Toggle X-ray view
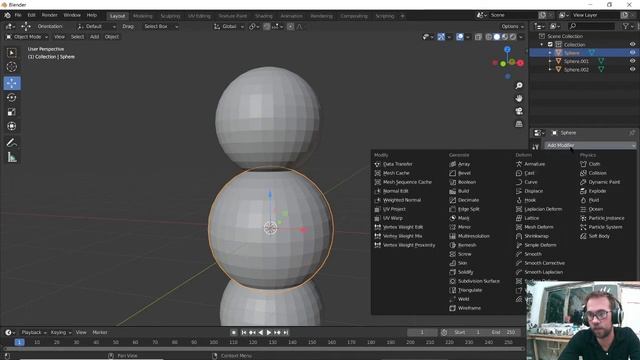 pyautogui.click(x=478, y=37)
